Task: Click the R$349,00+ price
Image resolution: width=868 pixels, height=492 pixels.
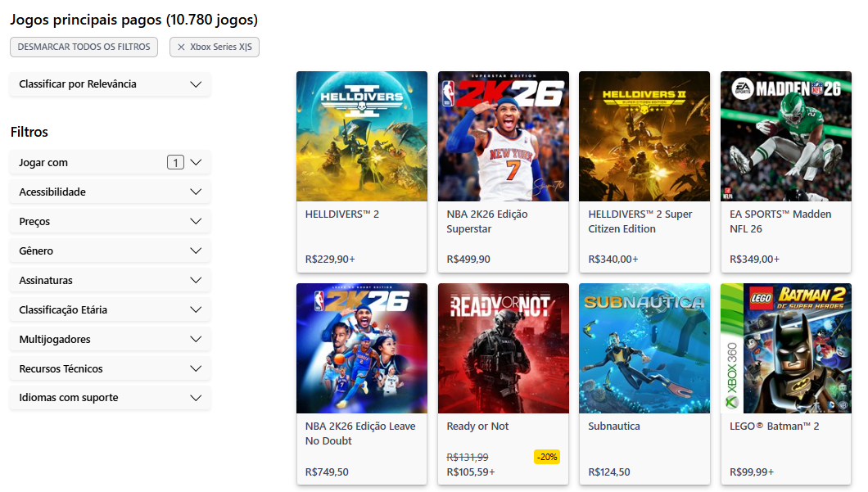Action: click(754, 259)
